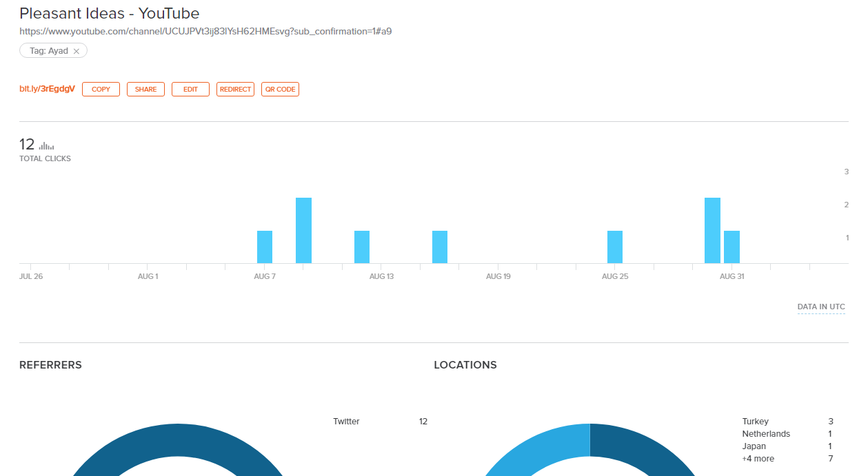Click the first bar, just before Aug 7
Screen dimensions: 868x476
click(x=265, y=247)
